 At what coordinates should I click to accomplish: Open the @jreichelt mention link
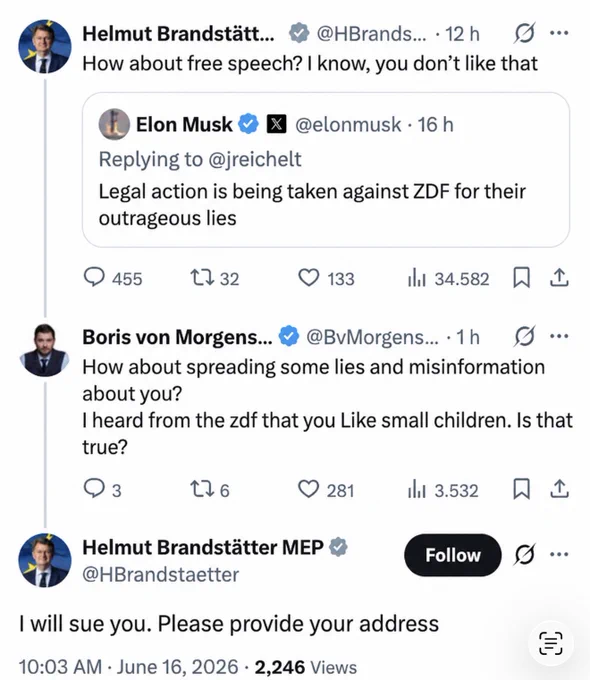255,159
